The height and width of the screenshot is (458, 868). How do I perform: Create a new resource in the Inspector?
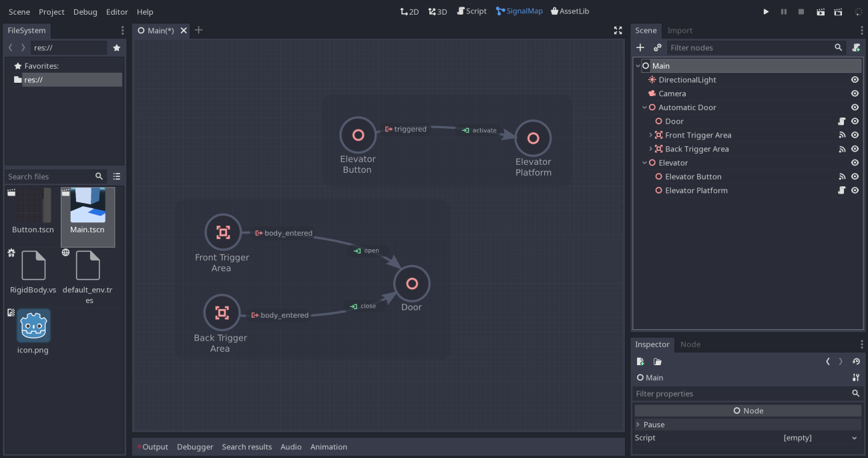click(640, 361)
